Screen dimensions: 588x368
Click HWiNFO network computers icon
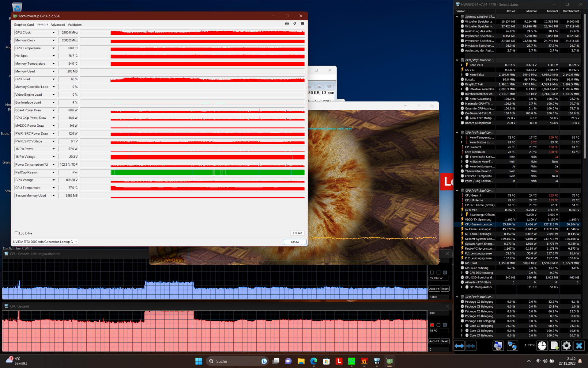coord(512,346)
